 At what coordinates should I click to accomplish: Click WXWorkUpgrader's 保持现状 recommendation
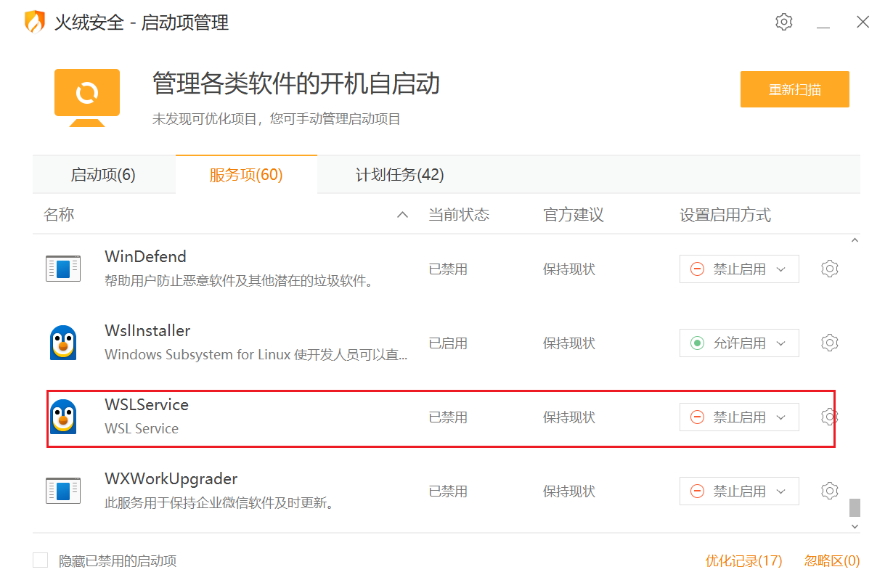click(x=569, y=491)
